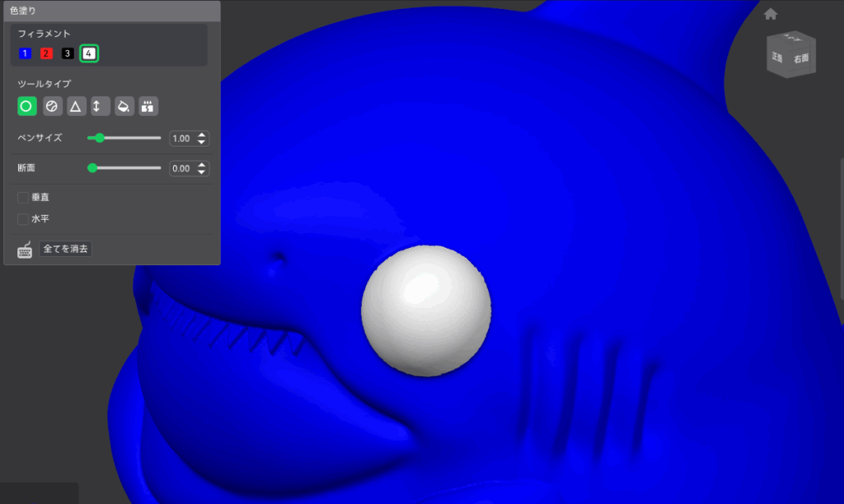Pick red filament 2

pos(46,54)
